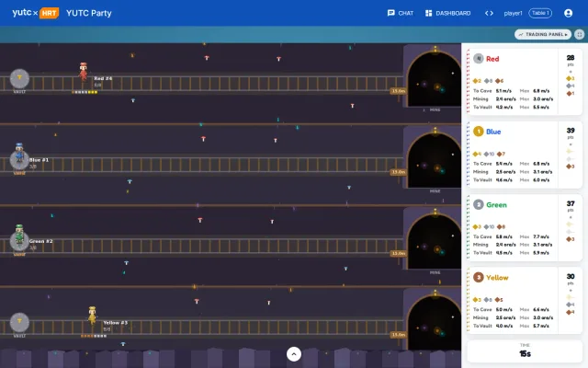Click the player1 username label
This screenshot has width=588, height=368.
[x=513, y=13]
